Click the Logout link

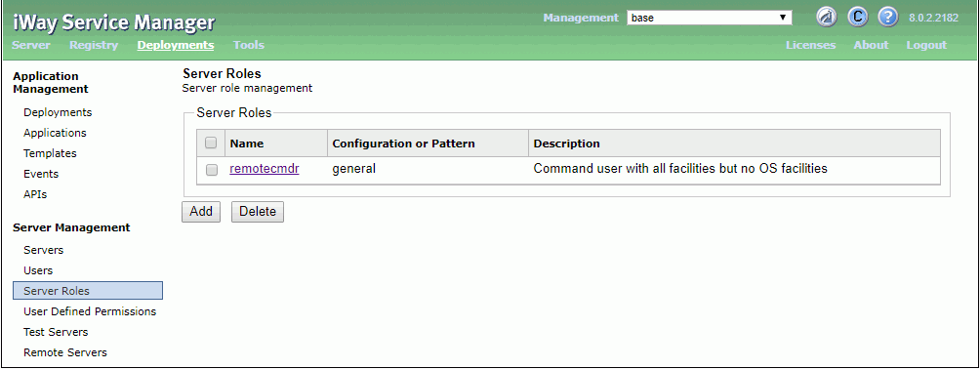(x=926, y=45)
